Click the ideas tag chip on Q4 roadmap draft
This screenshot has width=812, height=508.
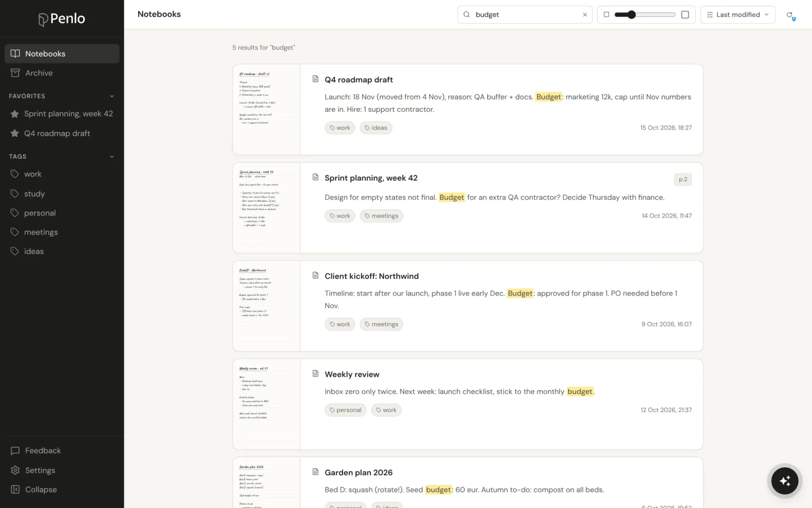click(x=376, y=128)
